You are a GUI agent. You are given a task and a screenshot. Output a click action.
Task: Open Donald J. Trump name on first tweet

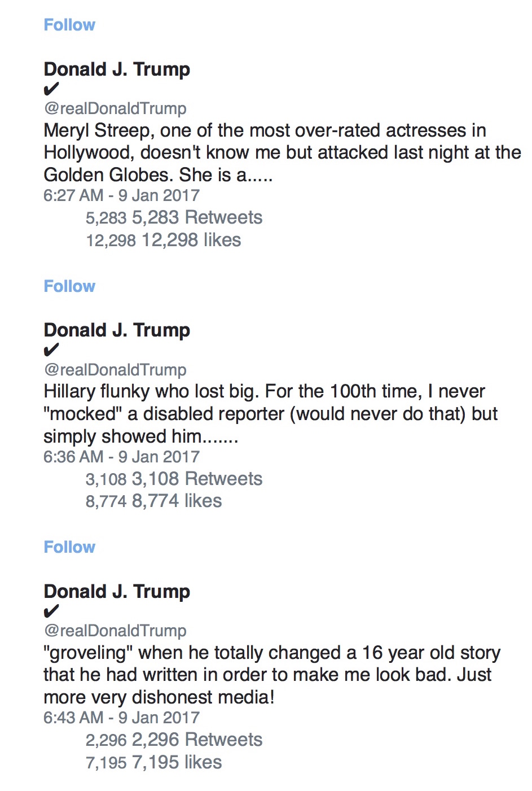[117, 69]
